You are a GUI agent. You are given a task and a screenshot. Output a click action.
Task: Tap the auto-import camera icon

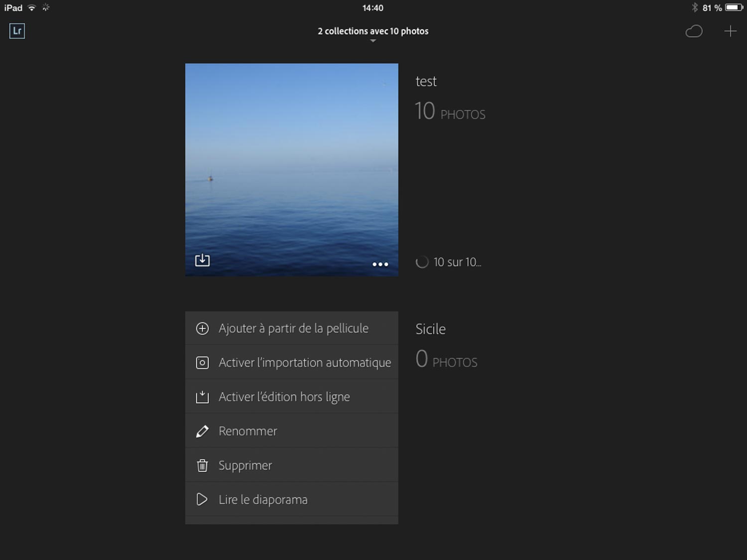202,363
